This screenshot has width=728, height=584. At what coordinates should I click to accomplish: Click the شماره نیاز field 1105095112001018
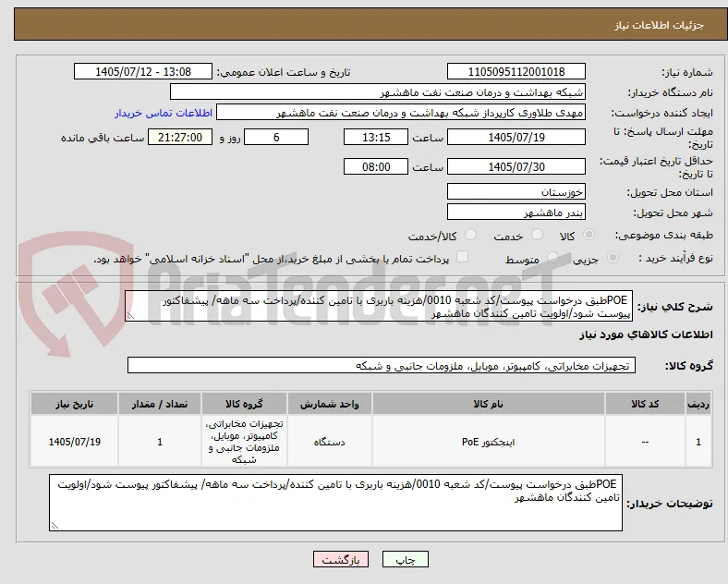(516, 72)
